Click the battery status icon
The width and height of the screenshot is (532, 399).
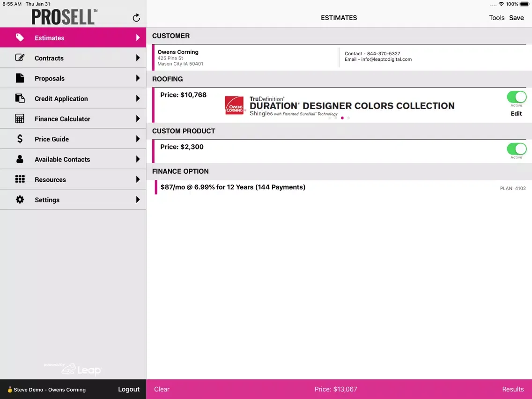[524, 4]
